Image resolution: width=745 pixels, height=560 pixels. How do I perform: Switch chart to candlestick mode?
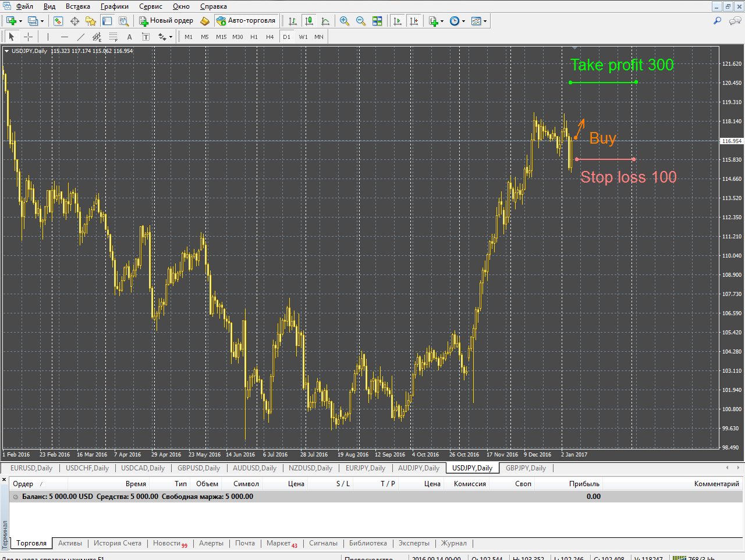tap(309, 21)
